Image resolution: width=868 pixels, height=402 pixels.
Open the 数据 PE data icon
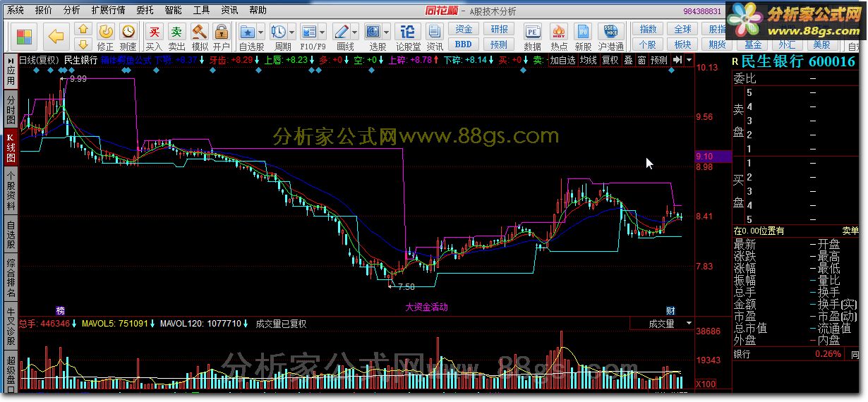533,32
